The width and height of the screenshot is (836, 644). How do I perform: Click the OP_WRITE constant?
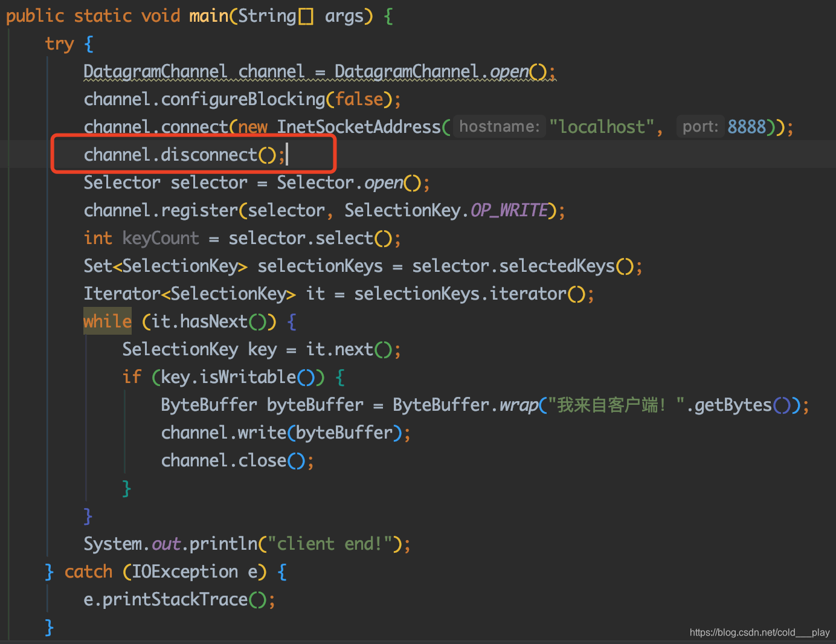pyautogui.click(x=509, y=210)
